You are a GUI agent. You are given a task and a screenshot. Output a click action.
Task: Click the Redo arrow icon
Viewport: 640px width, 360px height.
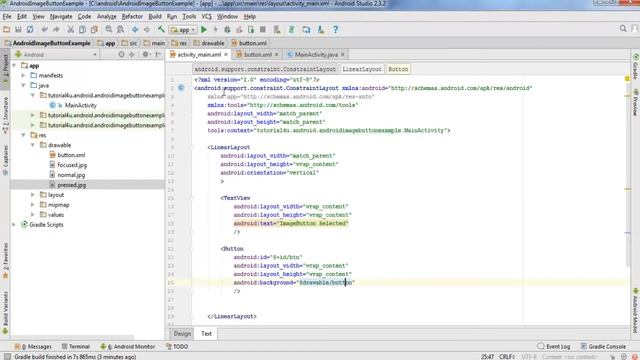point(56,29)
